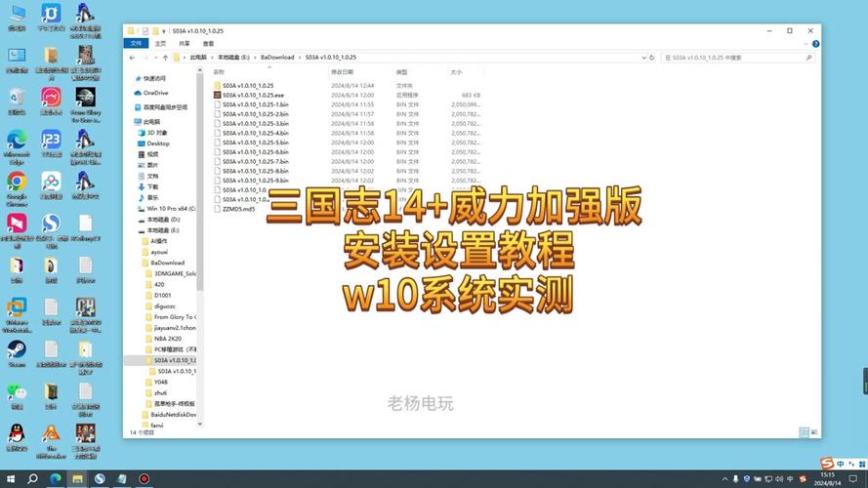The image size is (868, 488).
Task: Open Edge from the taskbar
Action: tap(56, 478)
